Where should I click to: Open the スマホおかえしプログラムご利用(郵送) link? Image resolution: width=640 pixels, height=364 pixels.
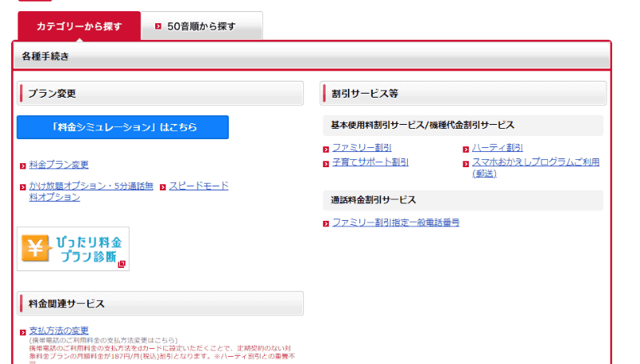[535, 168]
